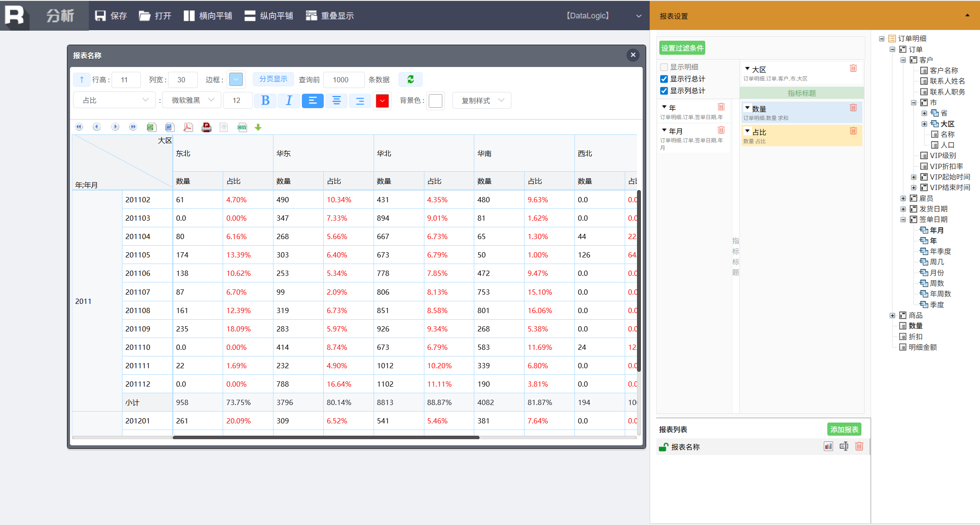
Task: Uncheck 显示列总计 checkbox
Action: pos(664,91)
